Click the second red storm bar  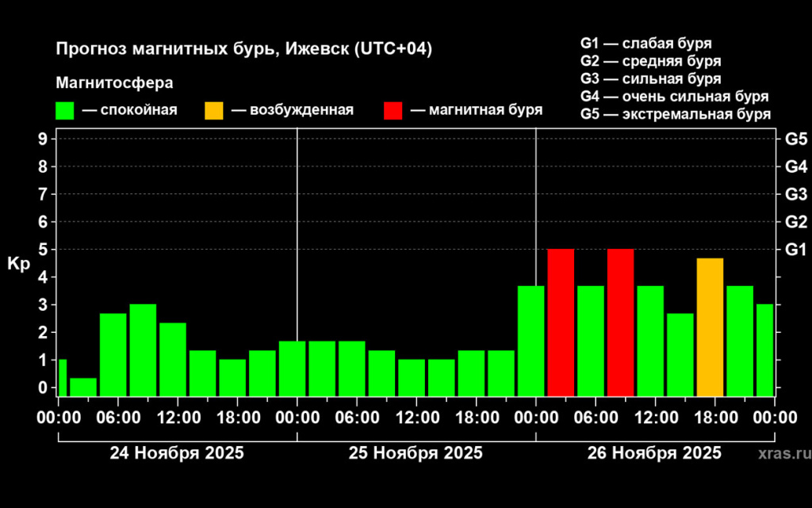[x=620, y=322]
